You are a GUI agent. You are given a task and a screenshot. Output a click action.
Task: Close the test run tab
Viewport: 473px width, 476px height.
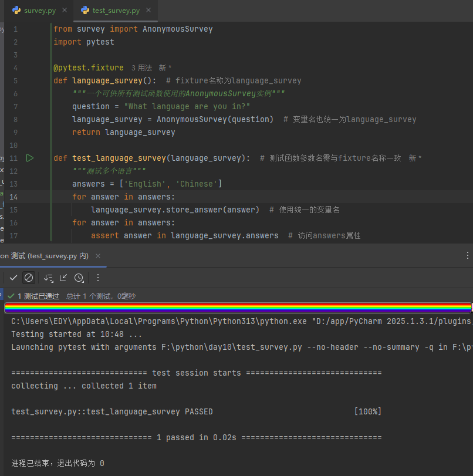pyautogui.click(x=98, y=256)
